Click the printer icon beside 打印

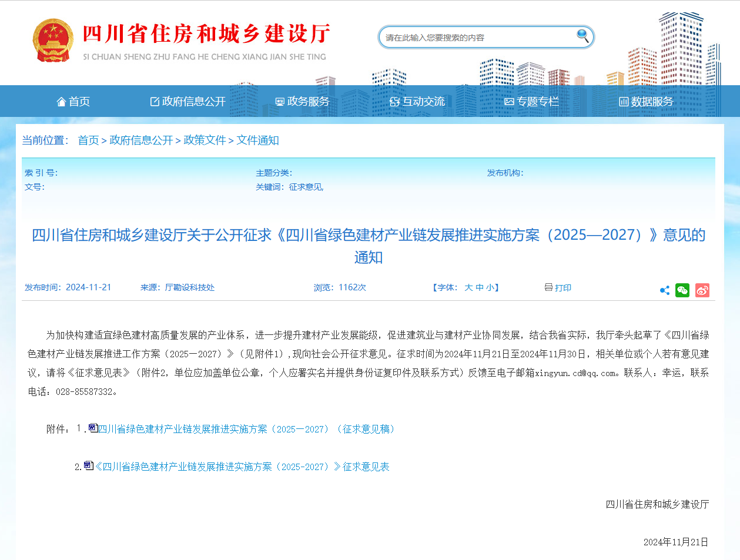click(x=548, y=287)
